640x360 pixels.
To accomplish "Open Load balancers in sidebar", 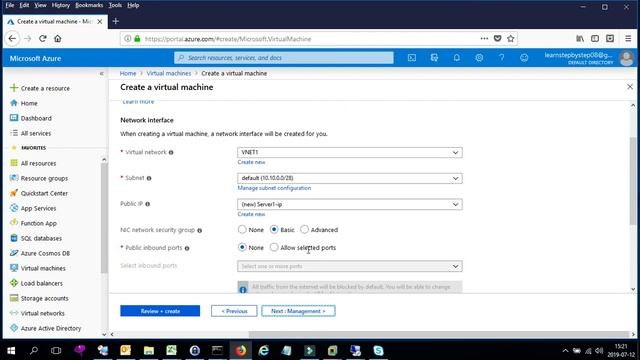I will pos(42,283).
